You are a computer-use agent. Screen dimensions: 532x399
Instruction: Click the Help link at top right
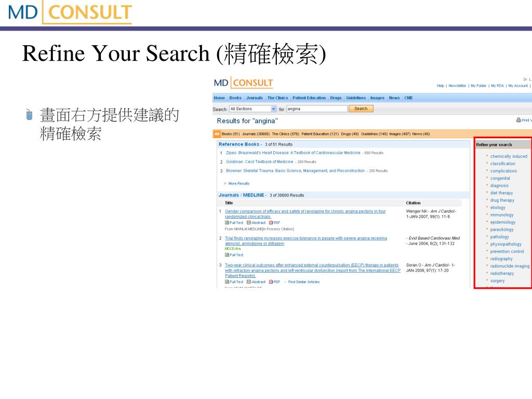[441, 86]
